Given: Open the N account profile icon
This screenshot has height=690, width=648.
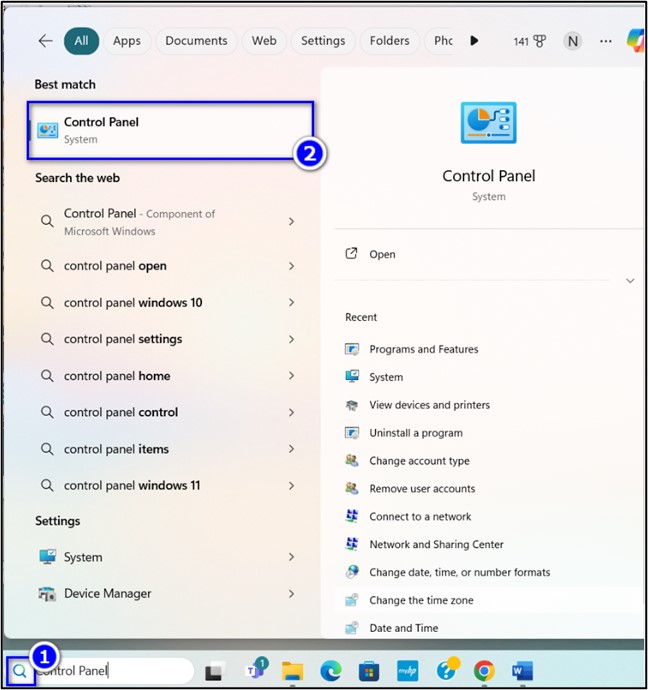Looking at the screenshot, I should 572,41.
